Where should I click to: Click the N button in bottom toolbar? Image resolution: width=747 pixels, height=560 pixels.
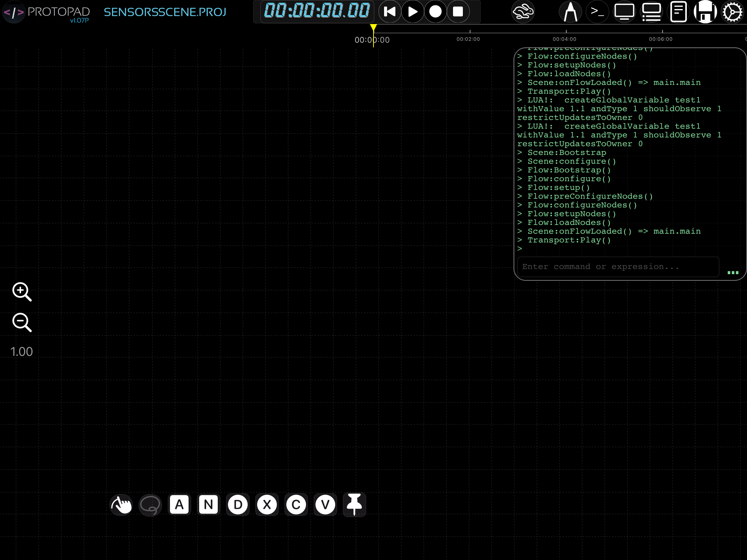click(x=208, y=505)
